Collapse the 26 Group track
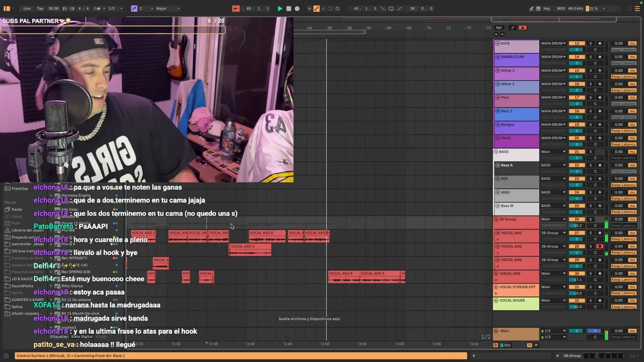The image size is (644, 362). click(496, 219)
